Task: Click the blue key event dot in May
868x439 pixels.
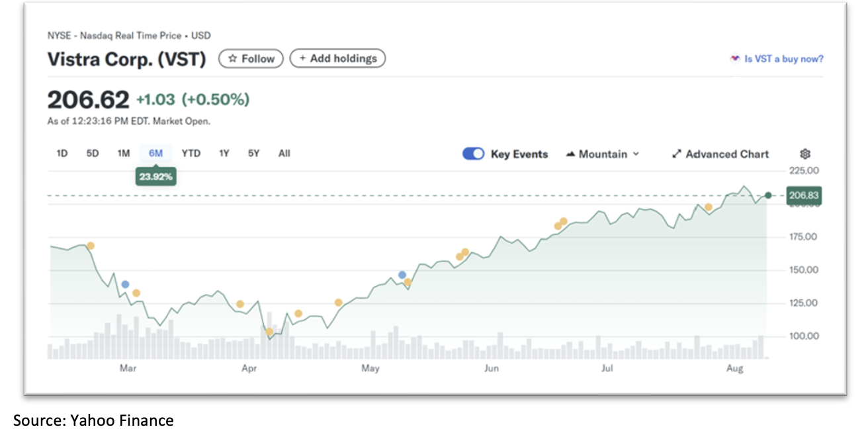Action: pyautogui.click(x=402, y=274)
